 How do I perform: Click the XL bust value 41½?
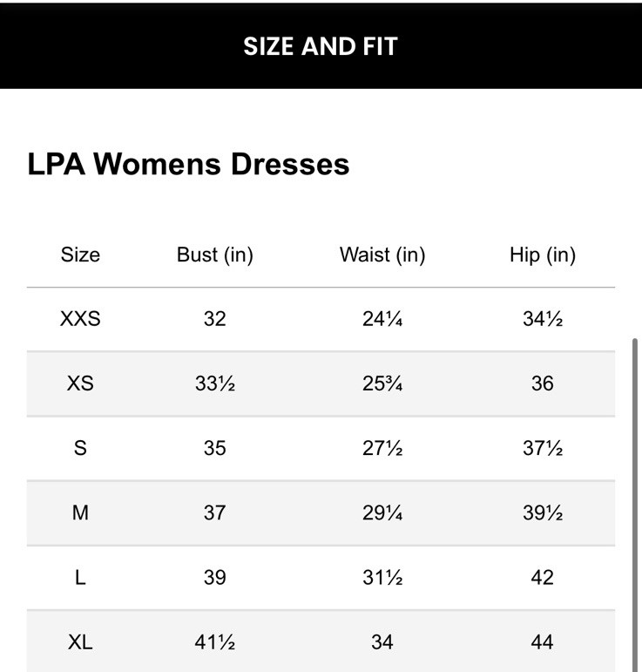pos(214,642)
